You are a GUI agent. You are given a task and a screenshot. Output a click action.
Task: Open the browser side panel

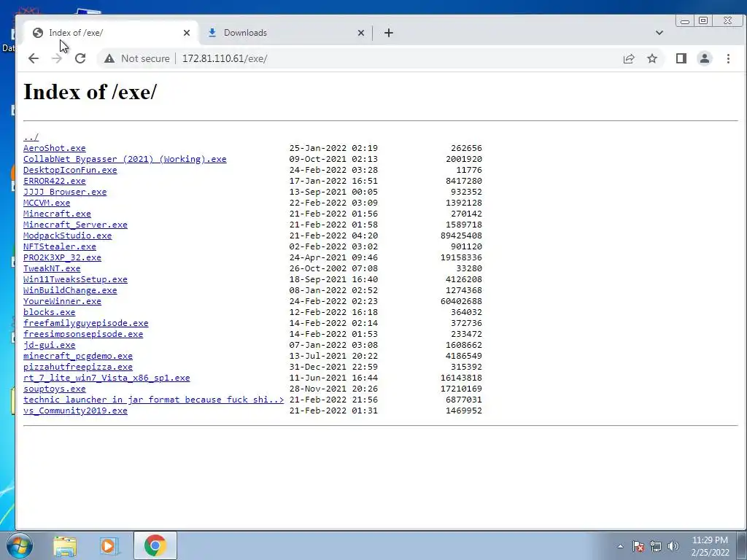681,58
